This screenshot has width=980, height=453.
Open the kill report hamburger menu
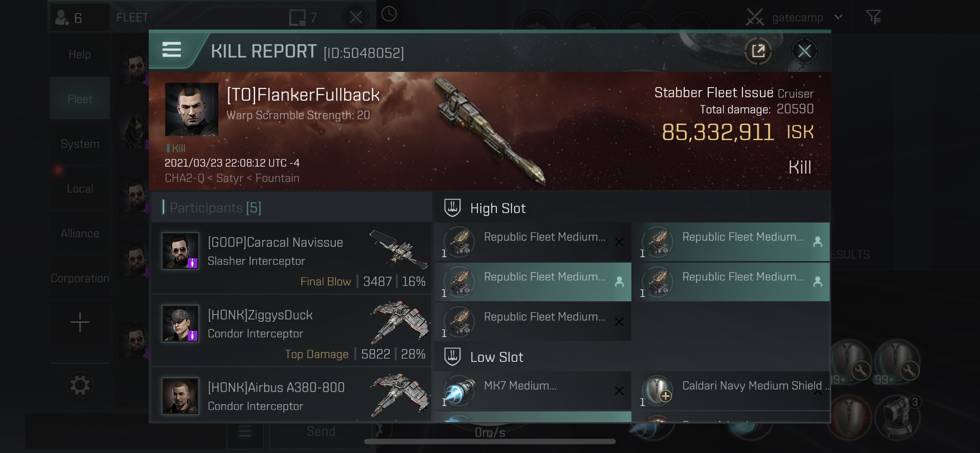pyautogui.click(x=171, y=50)
